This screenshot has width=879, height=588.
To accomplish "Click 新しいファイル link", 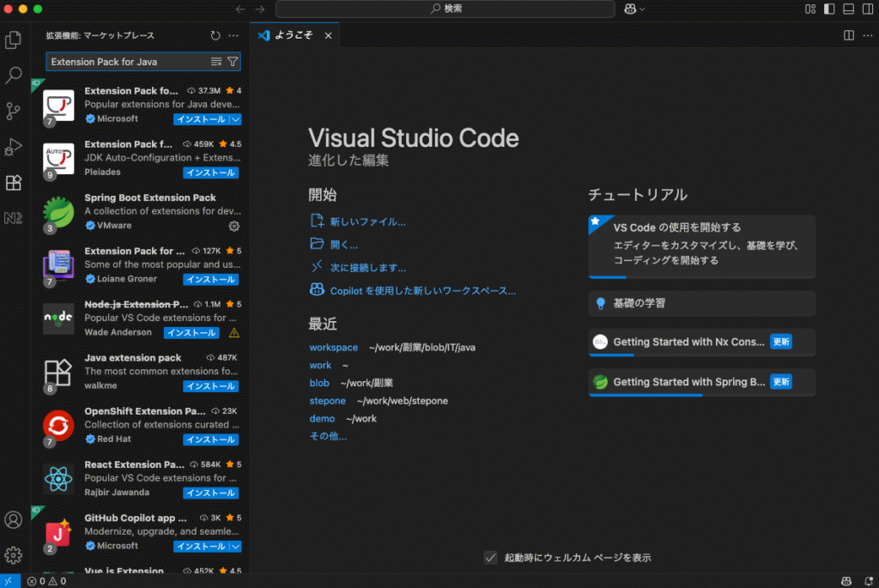I will [367, 222].
